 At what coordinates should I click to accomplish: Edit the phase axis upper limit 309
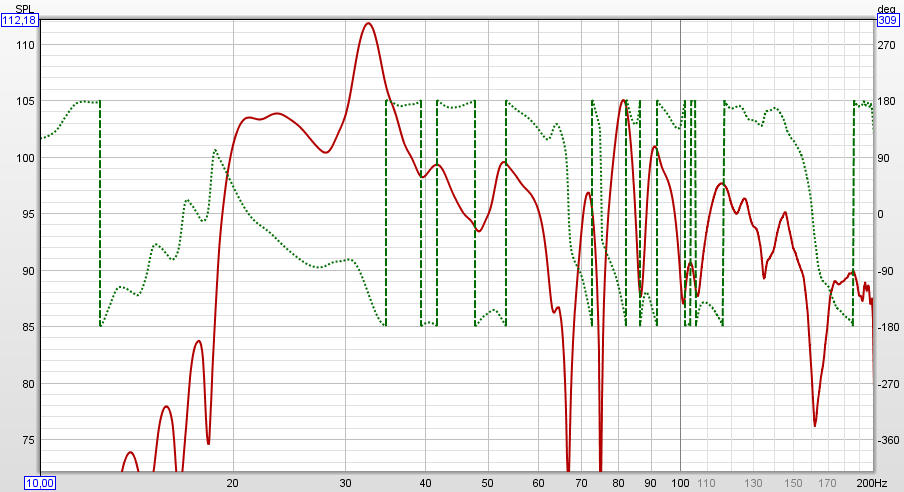[887, 21]
